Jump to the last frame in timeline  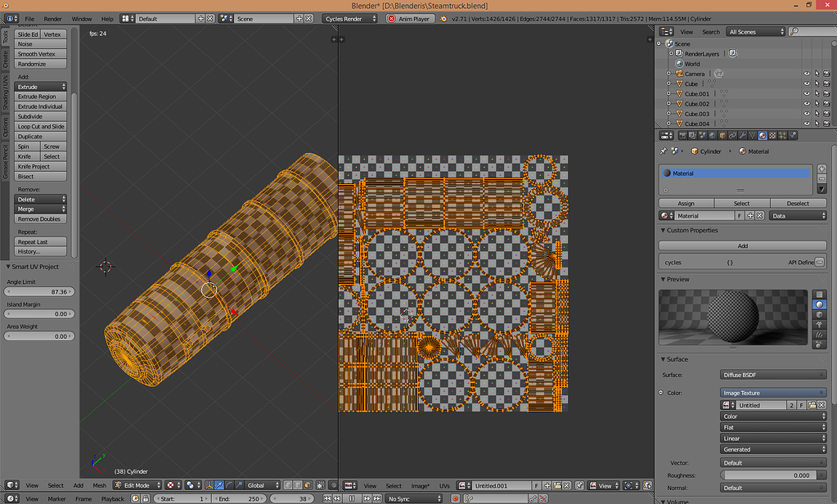pos(377,498)
